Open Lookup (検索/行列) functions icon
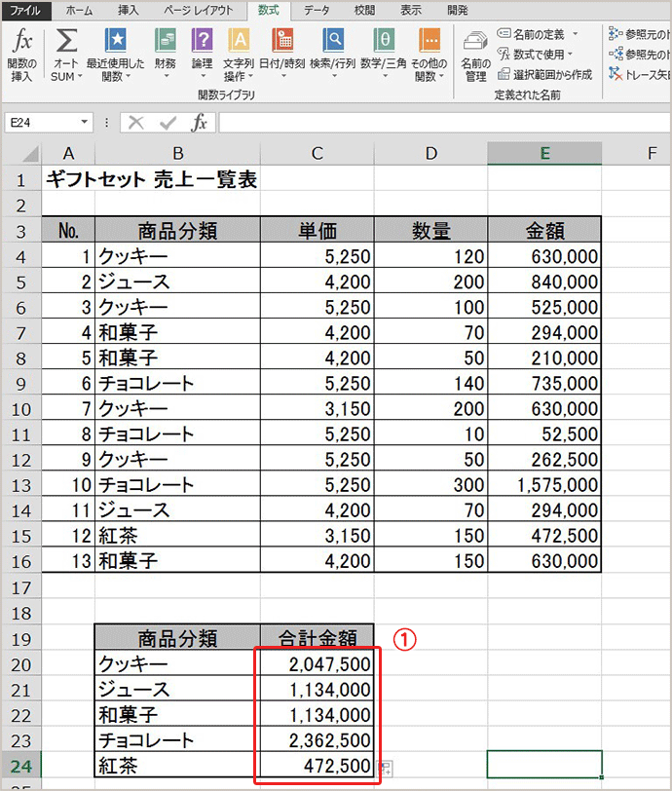This screenshot has height=791, width=672. pyautogui.click(x=333, y=40)
